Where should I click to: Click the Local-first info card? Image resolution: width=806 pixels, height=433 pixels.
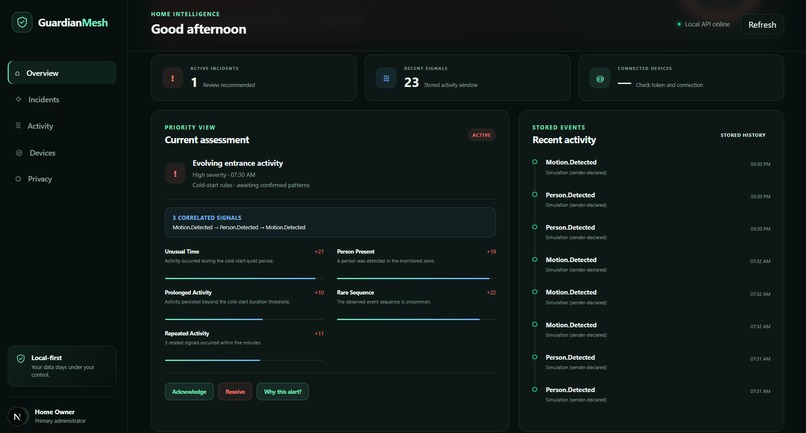[x=62, y=366]
